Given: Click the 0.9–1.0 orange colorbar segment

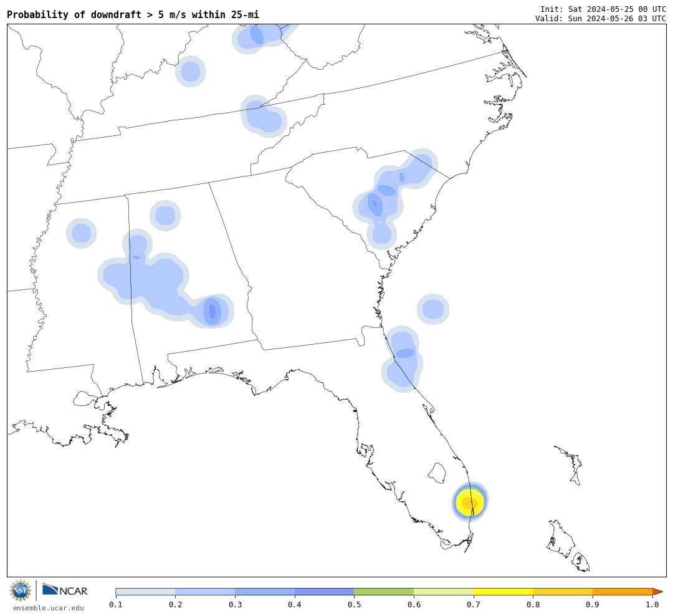Looking at the screenshot, I should (623, 592).
